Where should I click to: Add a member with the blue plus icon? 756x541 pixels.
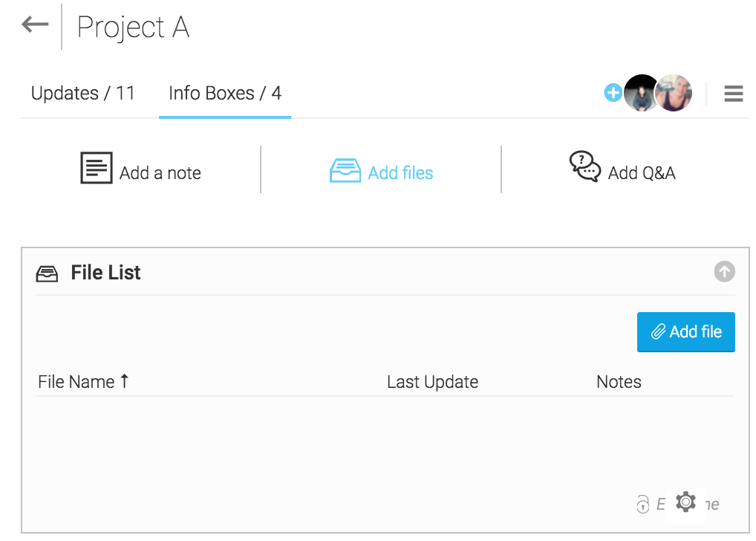pos(613,93)
